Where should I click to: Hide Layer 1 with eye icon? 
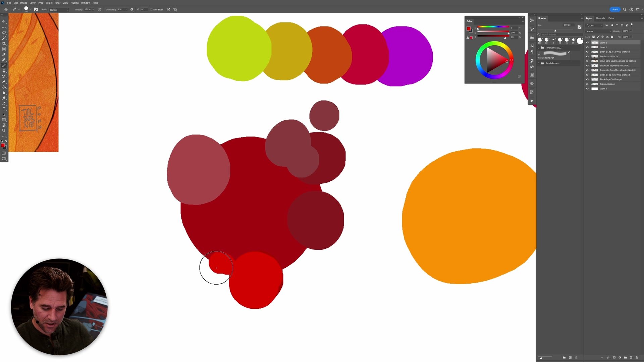tap(587, 47)
